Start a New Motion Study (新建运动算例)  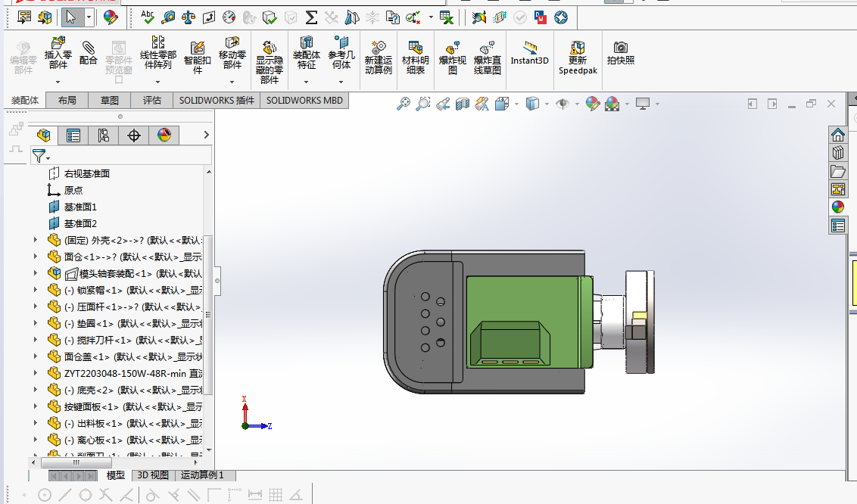(x=379, y=58)
